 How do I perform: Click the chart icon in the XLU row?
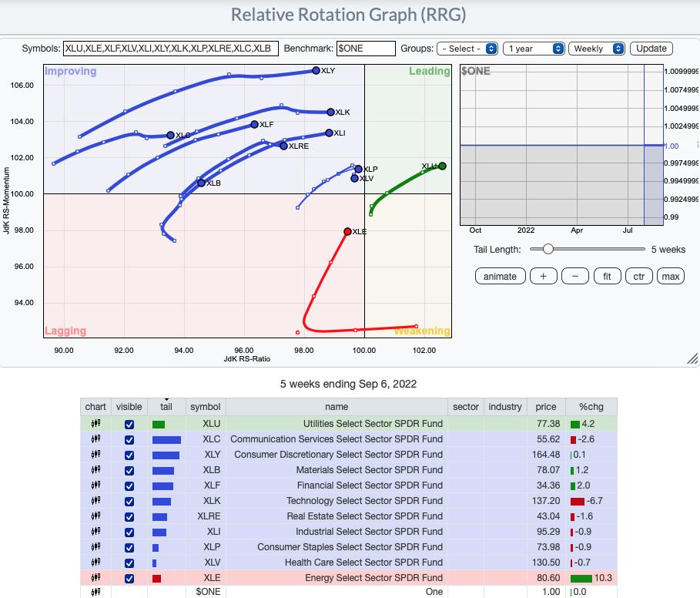tap(95, 424)
